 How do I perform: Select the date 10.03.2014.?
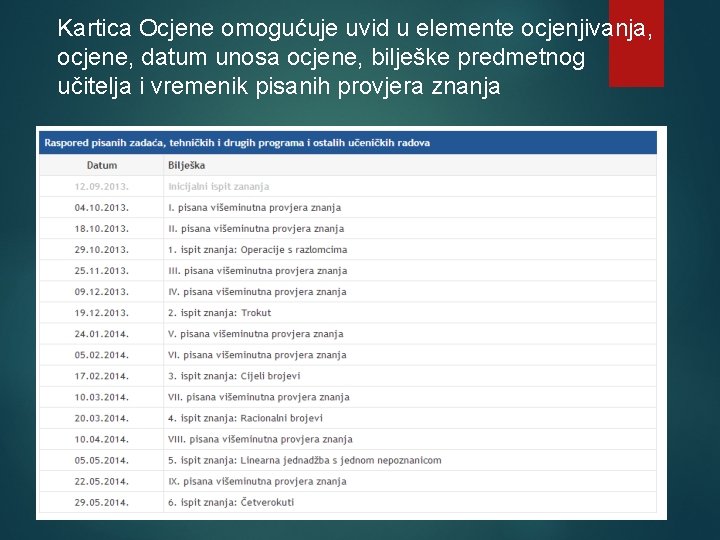coord(101,398)
